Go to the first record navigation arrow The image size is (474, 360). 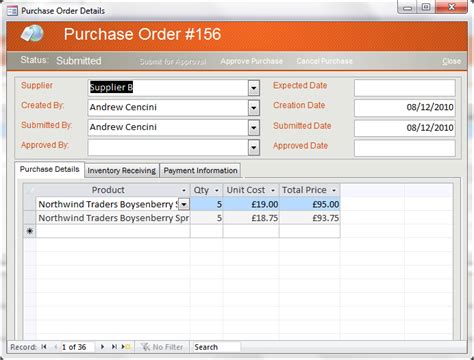point(44,347)
